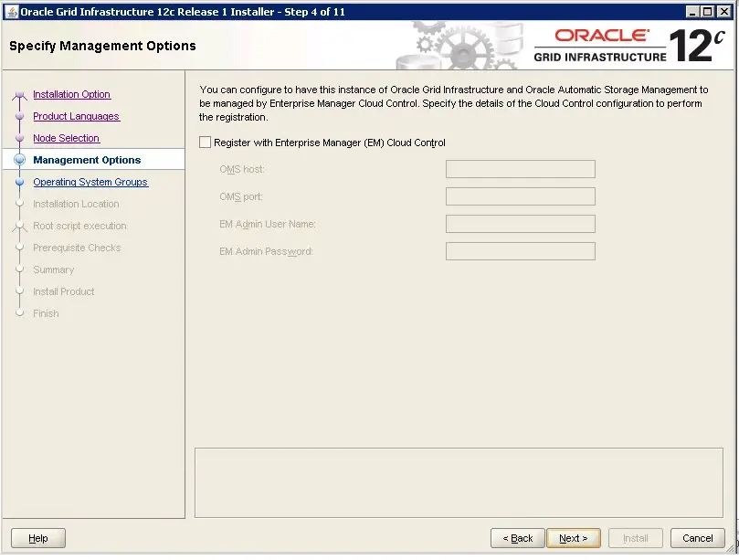Cancel the installer

698,538
